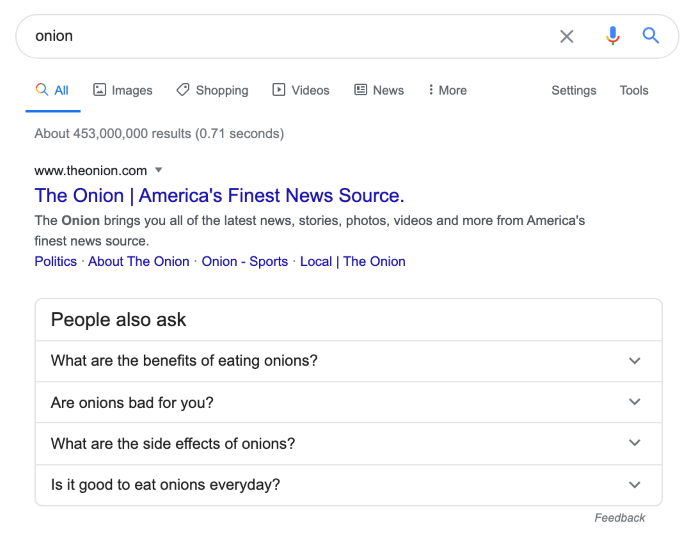The width and height of the screenshot is (700, 541).
Task: Expand chevron for Are onions bad for you
Action: 634,402
